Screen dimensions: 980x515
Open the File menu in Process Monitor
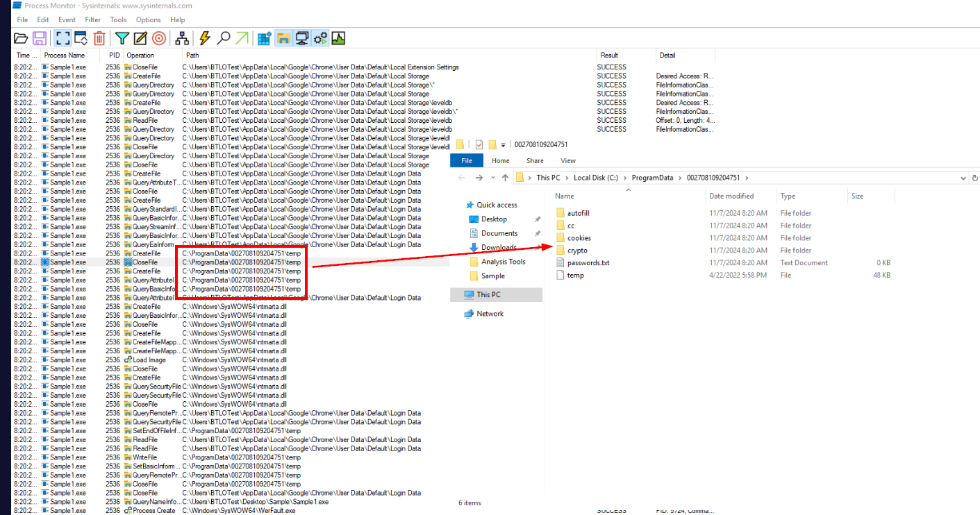click(22, 20)
